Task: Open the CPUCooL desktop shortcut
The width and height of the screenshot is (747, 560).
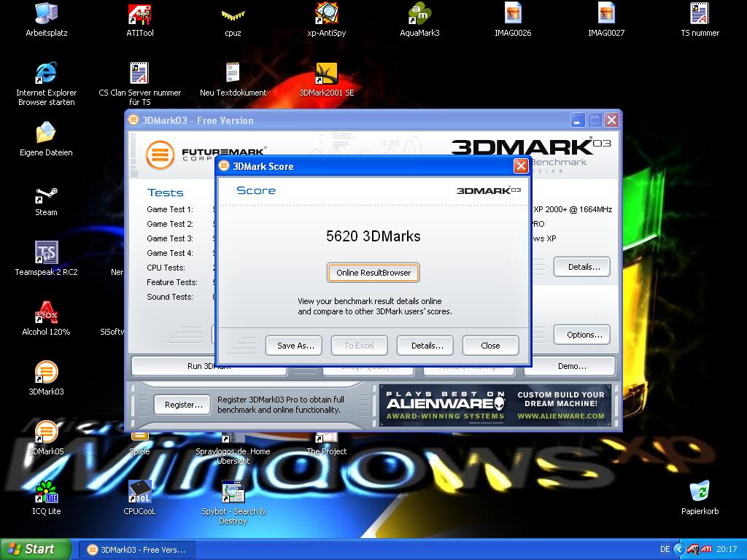Action: (139, 497)
